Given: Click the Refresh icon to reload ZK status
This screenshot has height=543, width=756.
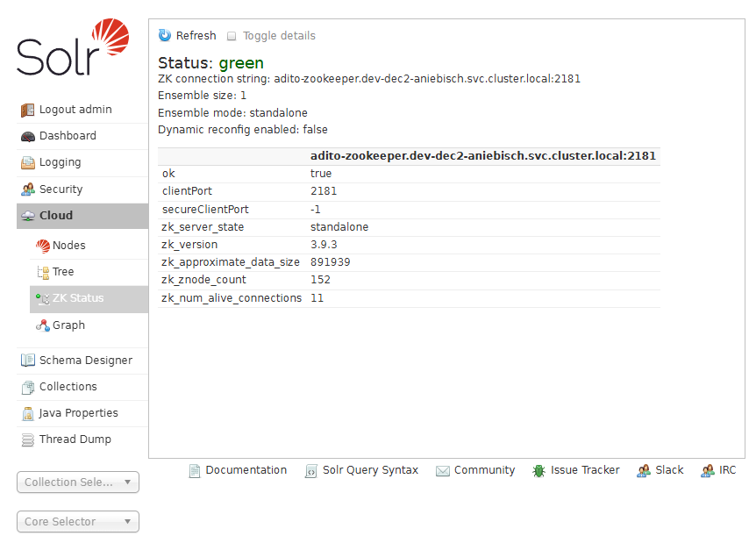Looking at the screenshot, I should pyautogui.click(x=166, y=35).
